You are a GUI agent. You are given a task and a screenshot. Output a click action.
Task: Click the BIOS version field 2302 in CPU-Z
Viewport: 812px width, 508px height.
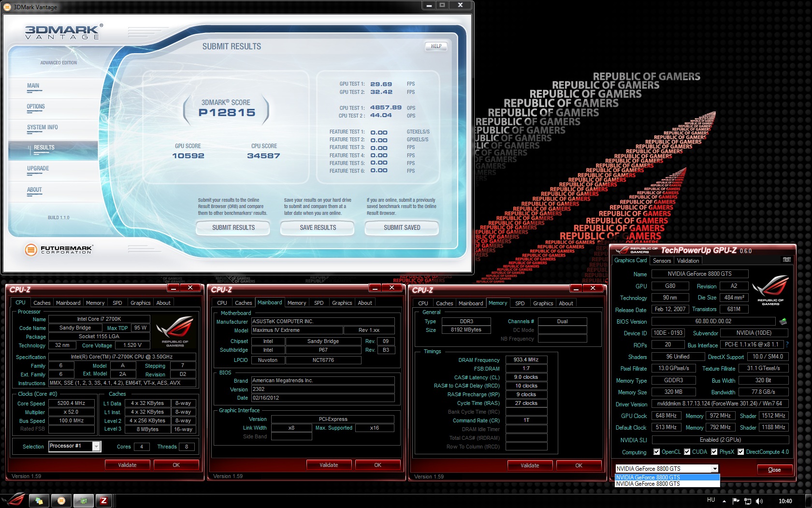click(323, 389)
